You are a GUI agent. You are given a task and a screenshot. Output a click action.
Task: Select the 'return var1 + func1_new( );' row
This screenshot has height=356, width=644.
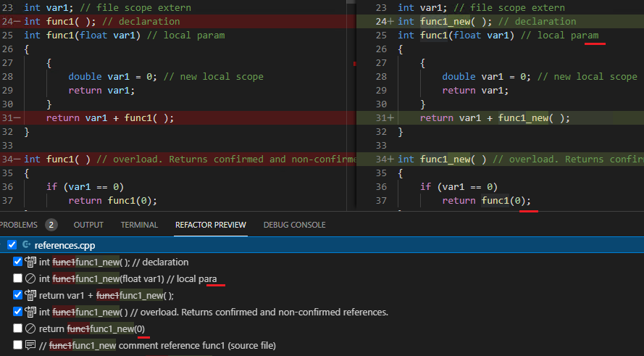point(322,295)
